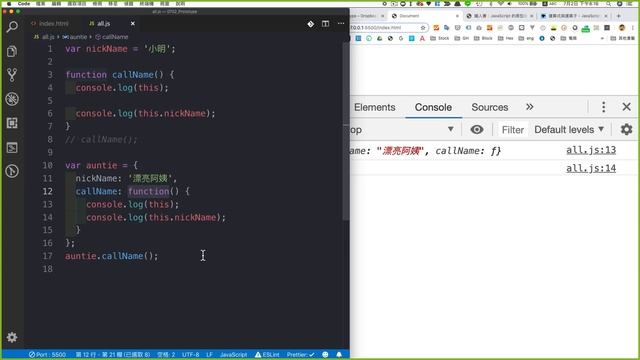Open the DevTools Sources tab
640x360 pixels.
click(489, 107)
